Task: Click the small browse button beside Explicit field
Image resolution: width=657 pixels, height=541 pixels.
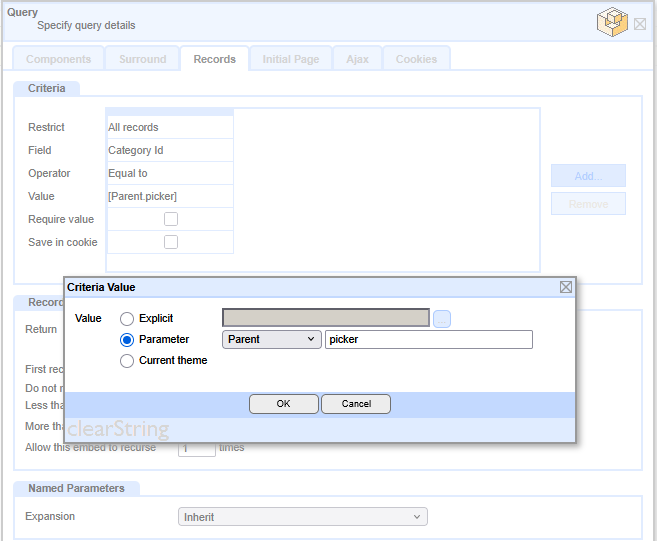Action: pos(442,318)
